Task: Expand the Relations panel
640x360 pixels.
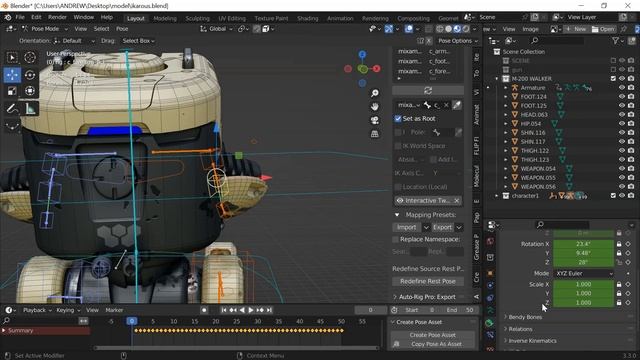Action: (519, 329)
